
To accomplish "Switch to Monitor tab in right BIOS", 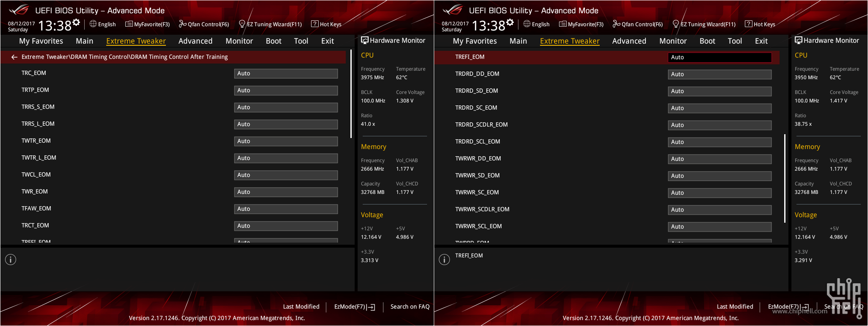I will click(673, 41).
